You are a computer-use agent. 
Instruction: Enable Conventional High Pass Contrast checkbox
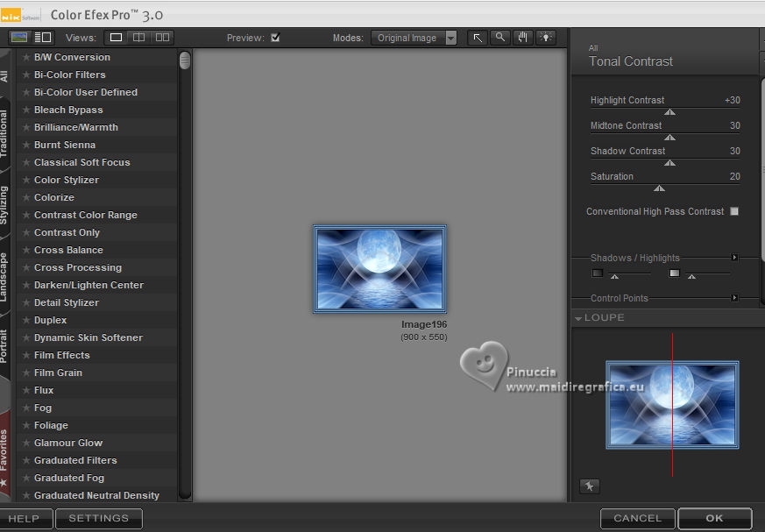point(734,211)
